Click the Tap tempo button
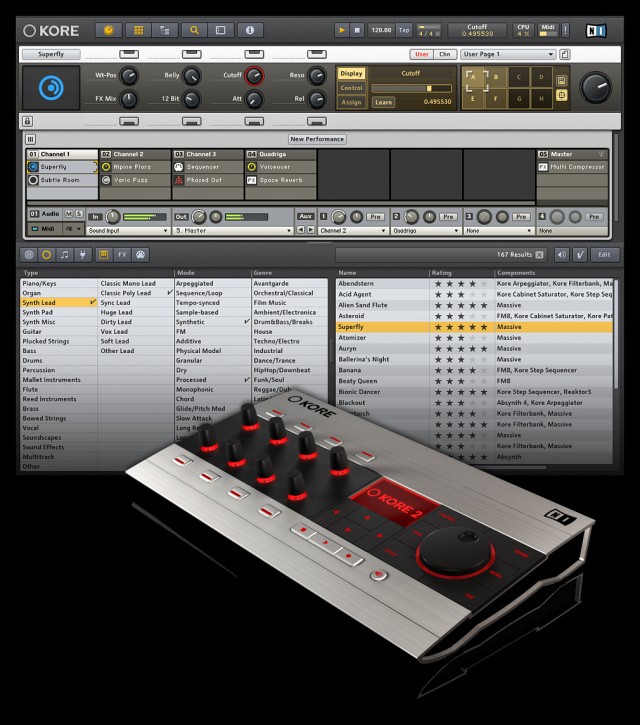This screenshot has height=725, width=640. [x=404, y=31]
